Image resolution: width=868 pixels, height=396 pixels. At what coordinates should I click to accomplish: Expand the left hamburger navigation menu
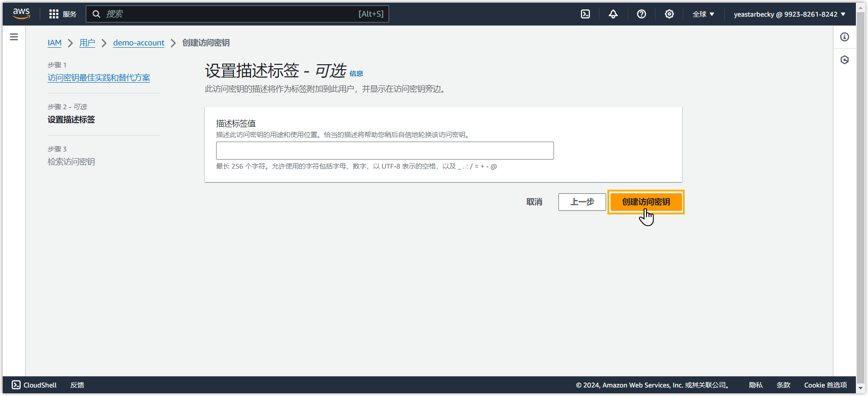[x=14, y=37]
